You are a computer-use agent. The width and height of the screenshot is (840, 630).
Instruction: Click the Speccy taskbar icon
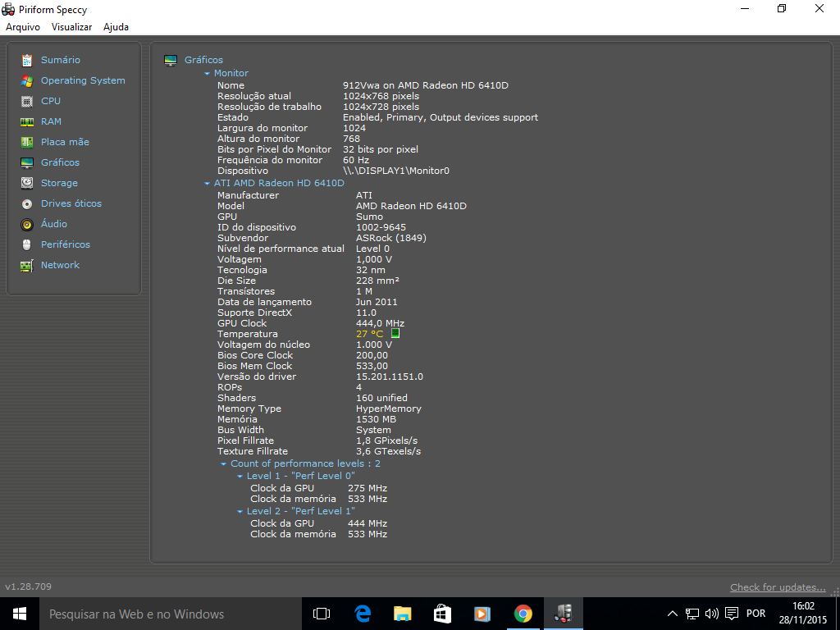pyautogui.click(x=563, y=614)
